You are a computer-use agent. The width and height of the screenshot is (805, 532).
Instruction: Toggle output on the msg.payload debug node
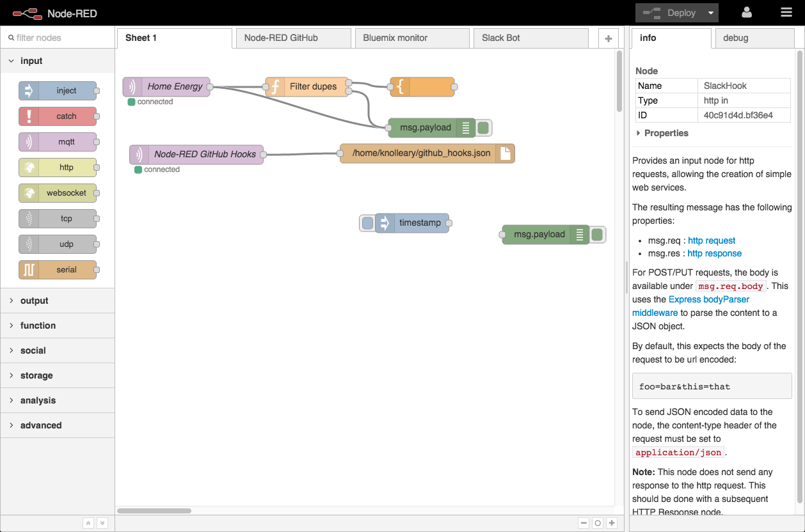pyautogui.click(x=483, y=128)
